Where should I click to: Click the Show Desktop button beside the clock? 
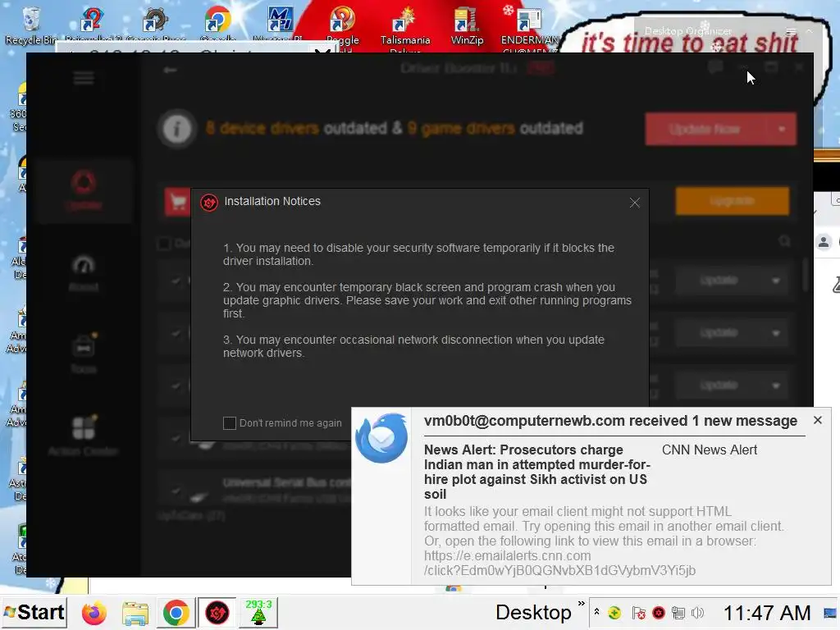tap(830, 613)
